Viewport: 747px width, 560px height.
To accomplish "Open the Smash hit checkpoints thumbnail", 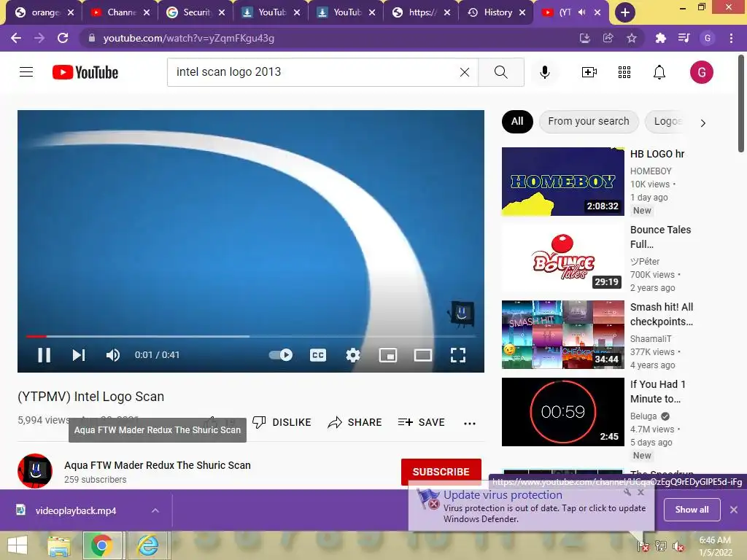I will click(x=562, y=334).
